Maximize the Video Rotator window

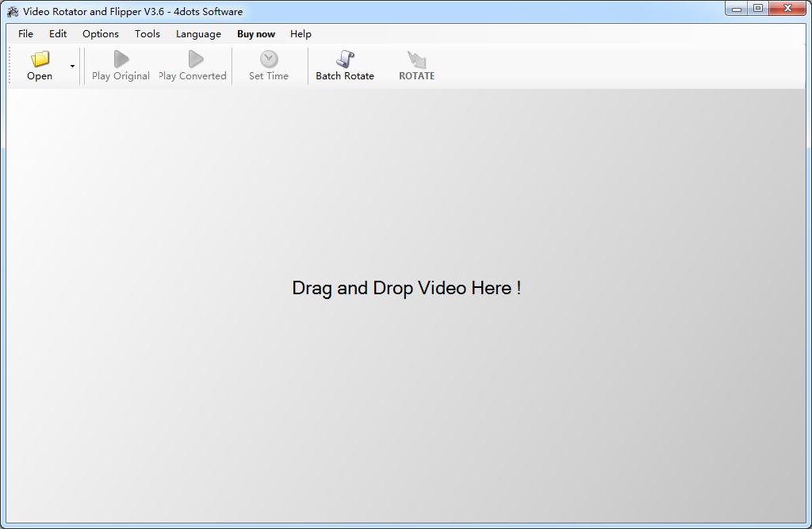click(758, 9)
